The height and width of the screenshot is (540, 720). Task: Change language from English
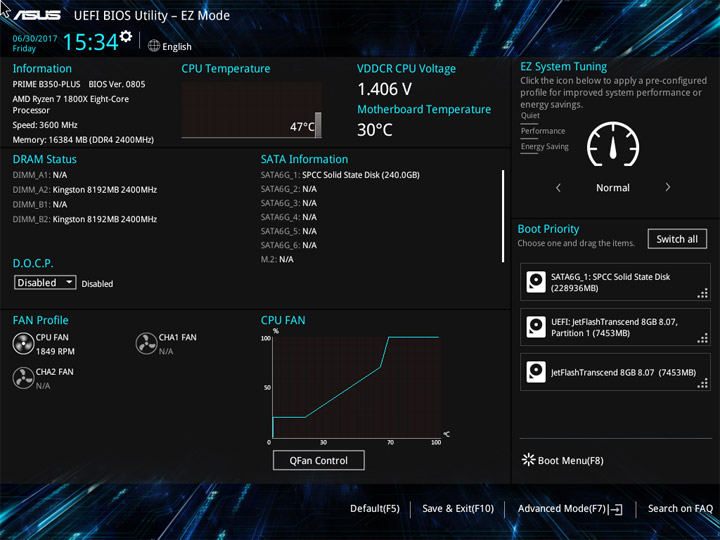click(x=177, y=47)
